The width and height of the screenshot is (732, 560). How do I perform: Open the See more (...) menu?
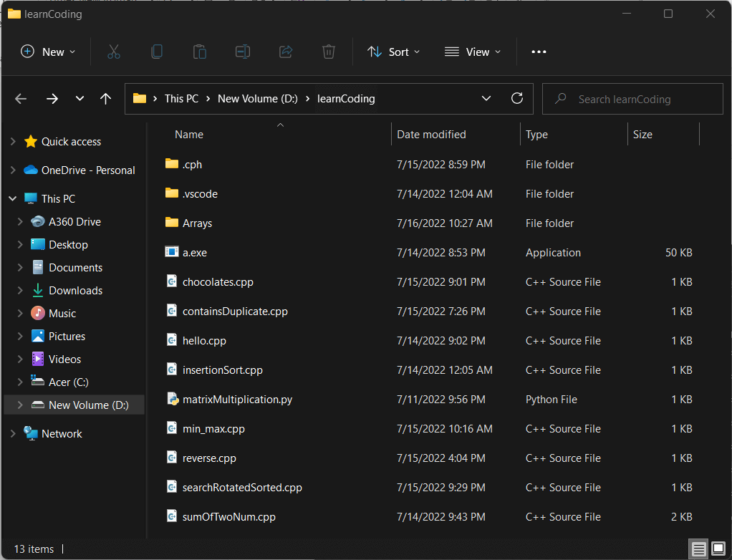pyautogui.click(x=539, y=51)
